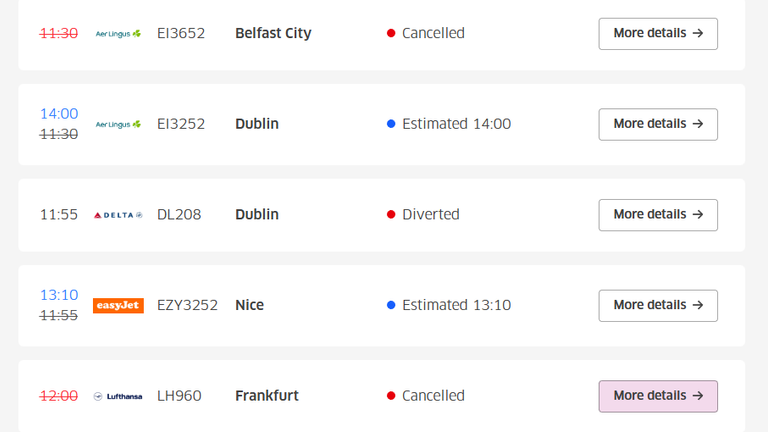Click the Lufthansa airline logo
Image resolution: width=768 pixels, height=432 pixels.
[118, 396]
